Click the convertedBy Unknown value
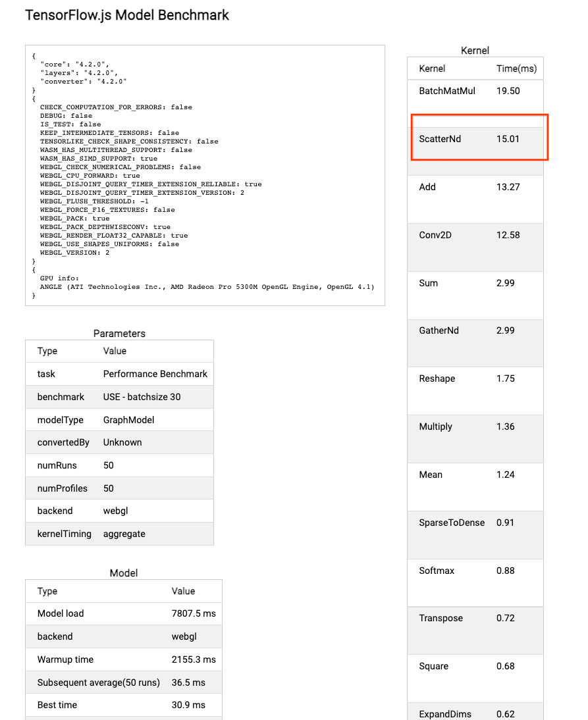Viewport: 588px width, 720px height. (x=122, y=443)
